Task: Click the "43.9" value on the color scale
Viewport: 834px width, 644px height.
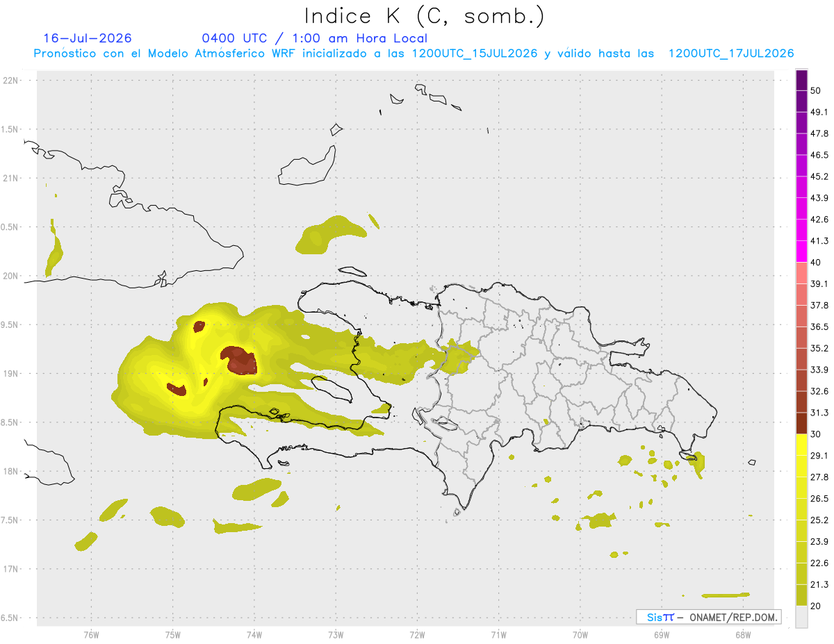Action: point(820,198)
